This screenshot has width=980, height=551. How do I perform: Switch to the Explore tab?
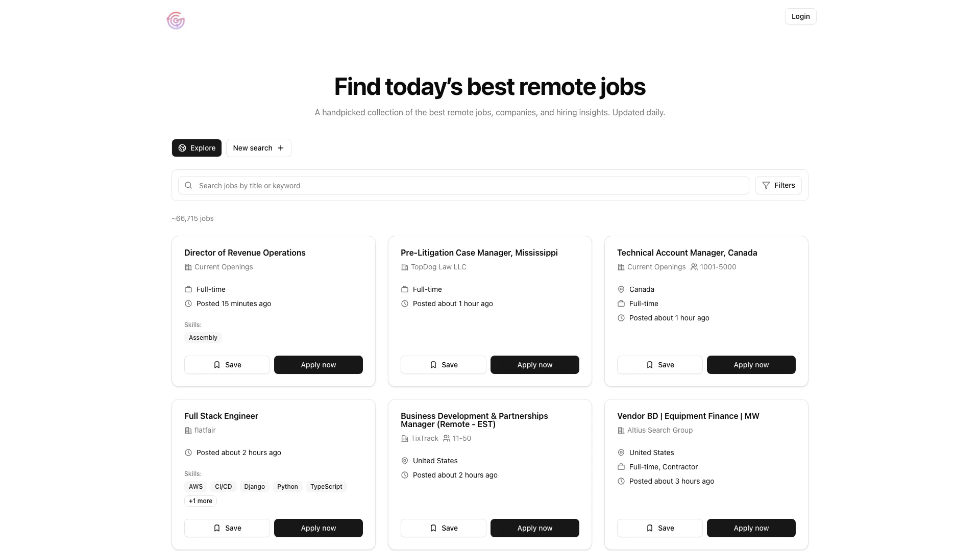click(x=197, y=148)
